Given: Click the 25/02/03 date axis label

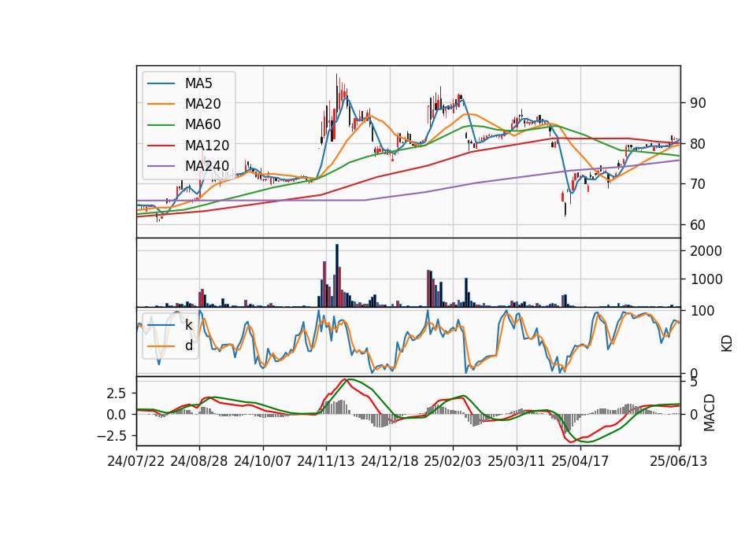Looking at the screenshot, I should [453, 461].
